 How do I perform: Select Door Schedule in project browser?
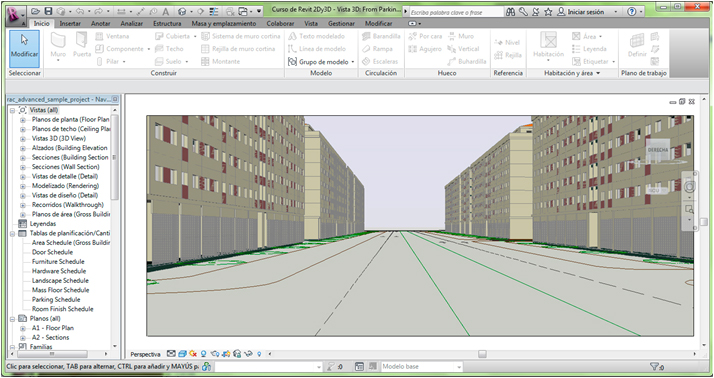pyautogui.click(x=52, y=252)
